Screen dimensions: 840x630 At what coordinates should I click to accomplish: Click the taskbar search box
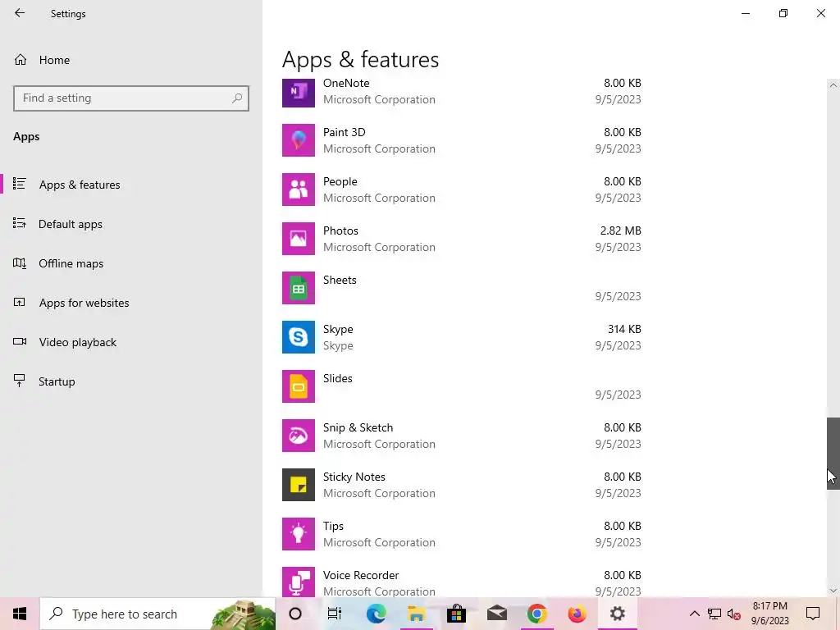[x=157, y=614]
